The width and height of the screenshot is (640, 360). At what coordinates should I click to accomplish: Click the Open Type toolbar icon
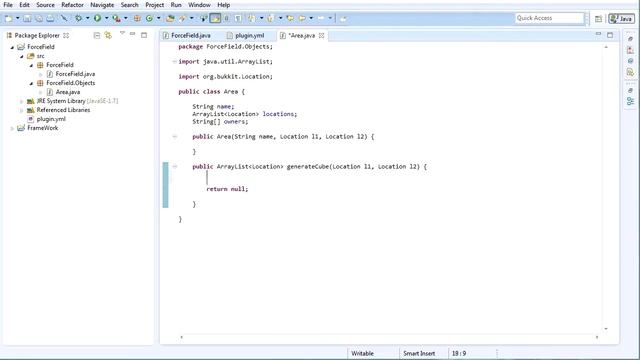click(x=170, y=18)
